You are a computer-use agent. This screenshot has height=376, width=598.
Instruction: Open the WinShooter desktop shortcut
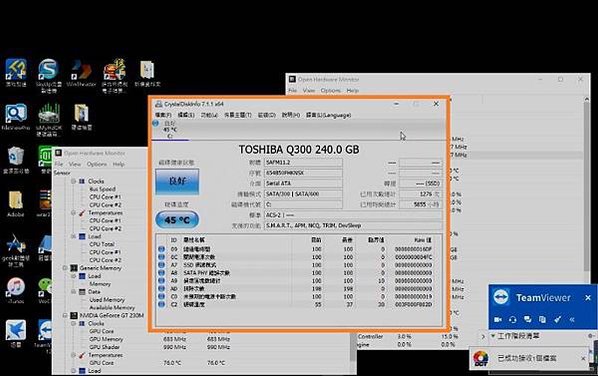81,73
